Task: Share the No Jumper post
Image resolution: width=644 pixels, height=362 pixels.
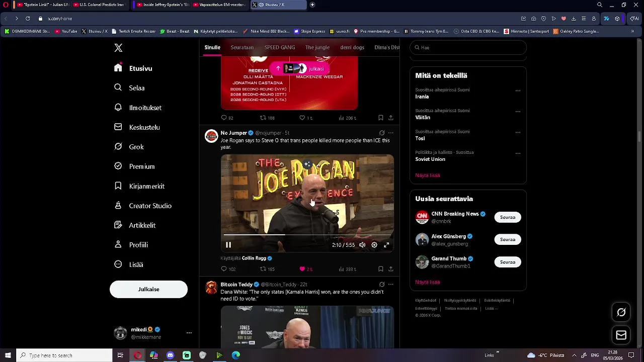Action: tap(391, 269)
